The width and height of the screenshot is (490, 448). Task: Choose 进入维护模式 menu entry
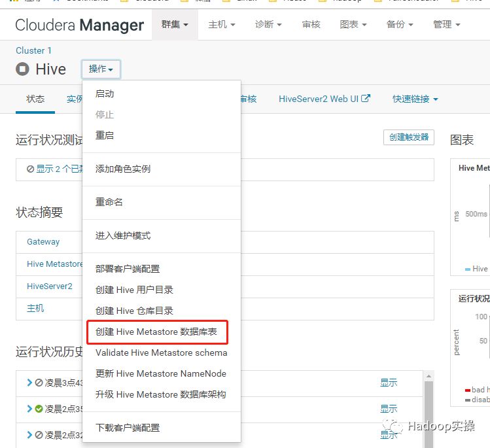coord(161,235)
